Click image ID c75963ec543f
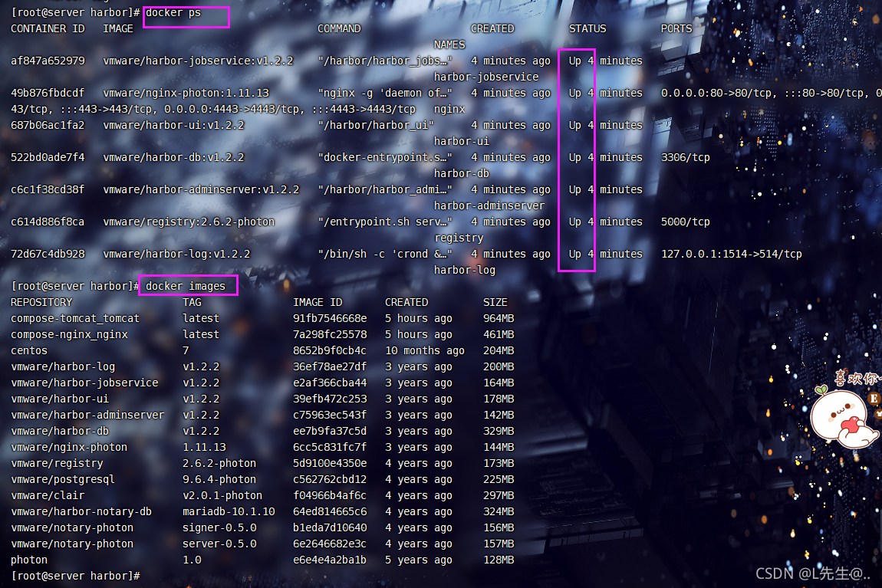Viewport: 882px width, 588px height. click(330, 415)
